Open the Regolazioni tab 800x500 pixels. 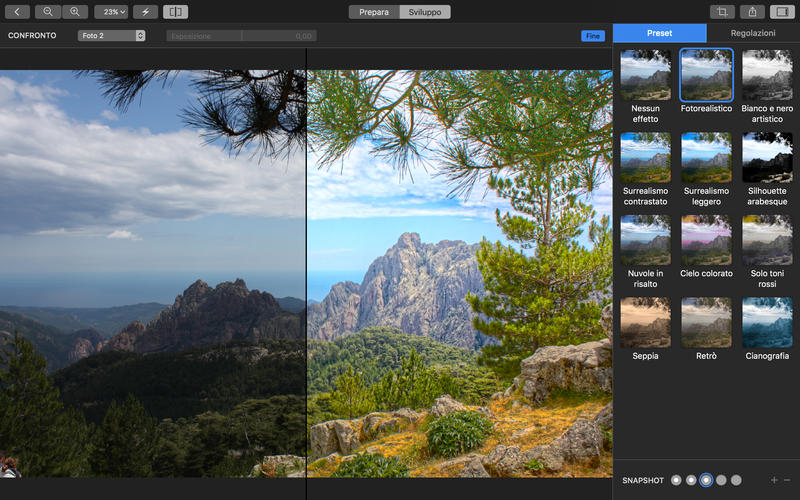pos(753,33)
